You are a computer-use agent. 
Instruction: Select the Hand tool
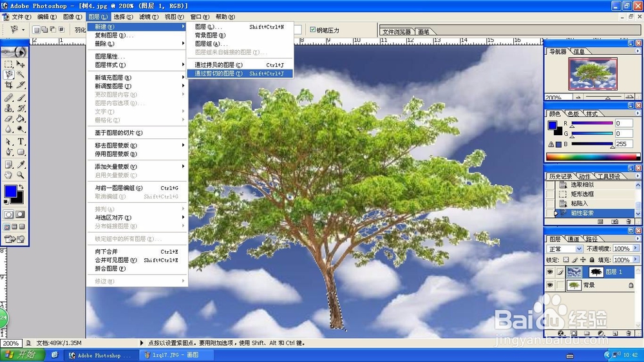click(x=8, y=175)
